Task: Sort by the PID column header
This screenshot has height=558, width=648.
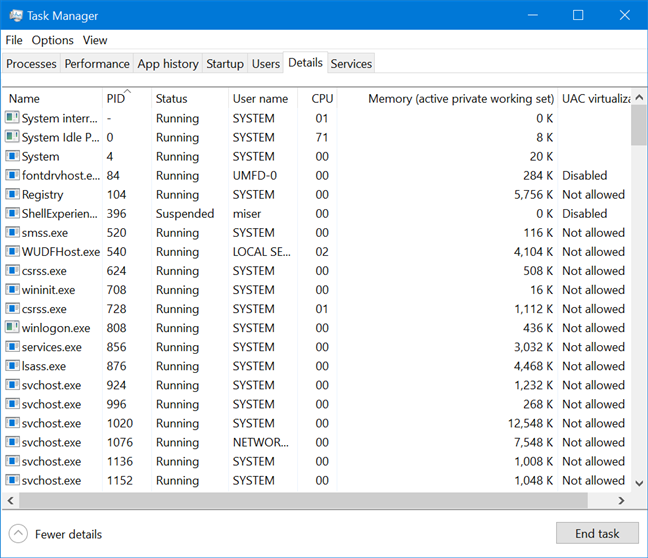Action: [x=126, y=98]
